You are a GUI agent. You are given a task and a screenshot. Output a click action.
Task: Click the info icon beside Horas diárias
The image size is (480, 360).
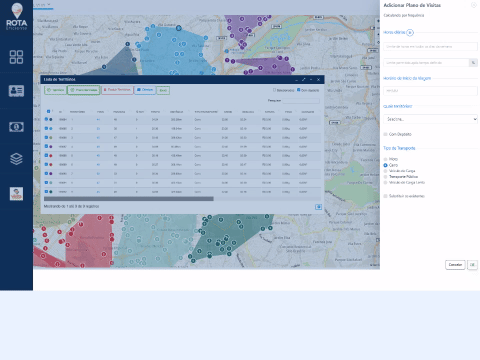tap(410, 33)
